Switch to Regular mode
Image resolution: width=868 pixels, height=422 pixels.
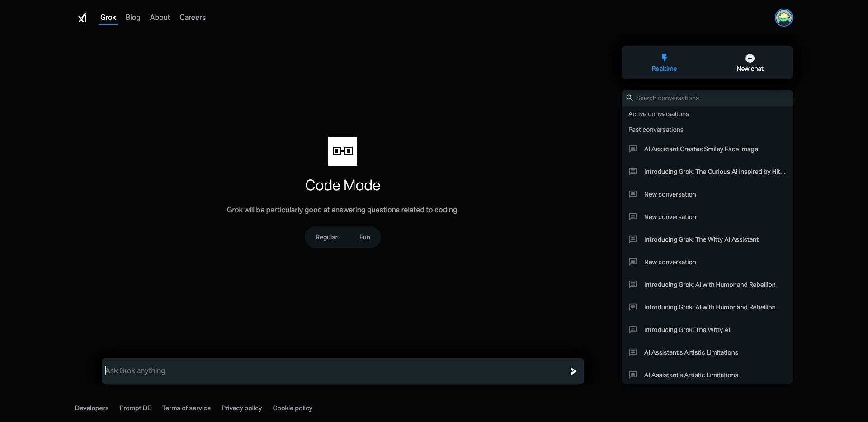(326, 237)
